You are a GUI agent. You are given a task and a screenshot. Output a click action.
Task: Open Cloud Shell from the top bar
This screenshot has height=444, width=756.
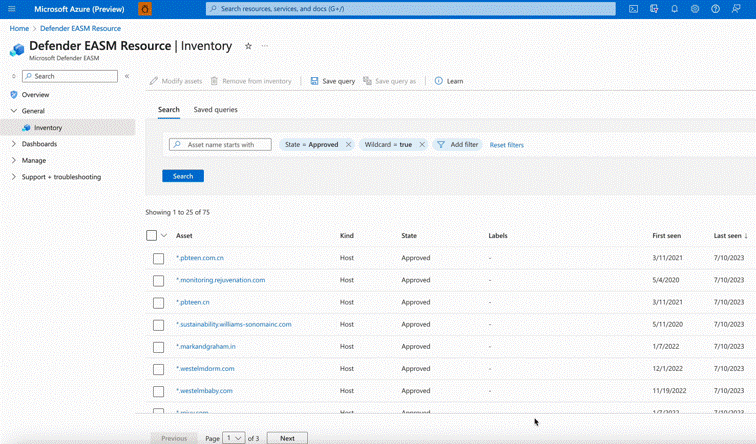pyautogui.click(x=634, y=9)
